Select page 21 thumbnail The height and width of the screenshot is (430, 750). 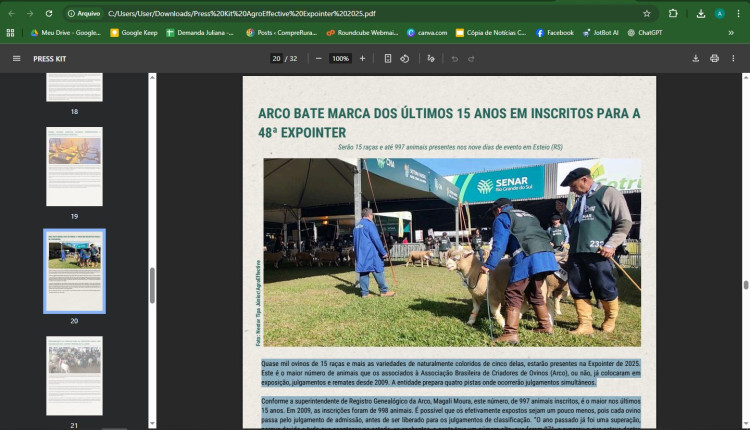[74, 375]
